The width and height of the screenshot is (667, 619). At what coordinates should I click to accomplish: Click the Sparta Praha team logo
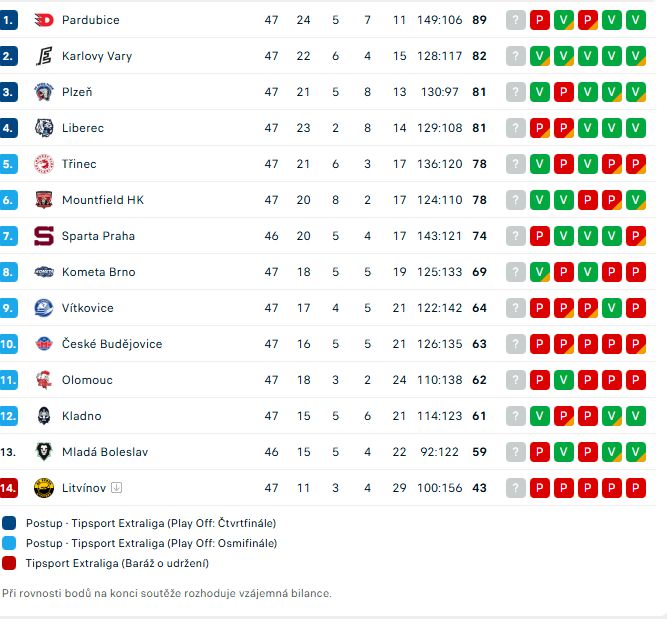44,236
